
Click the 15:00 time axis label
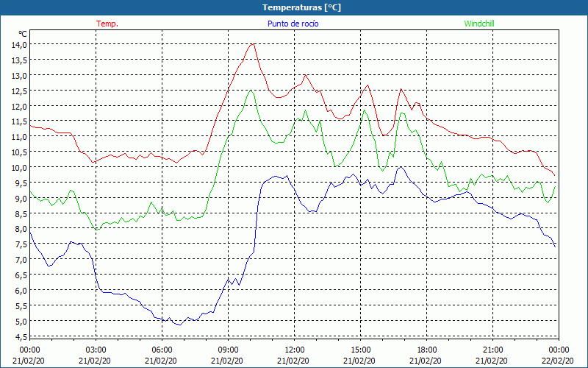[x=360, y=350]
